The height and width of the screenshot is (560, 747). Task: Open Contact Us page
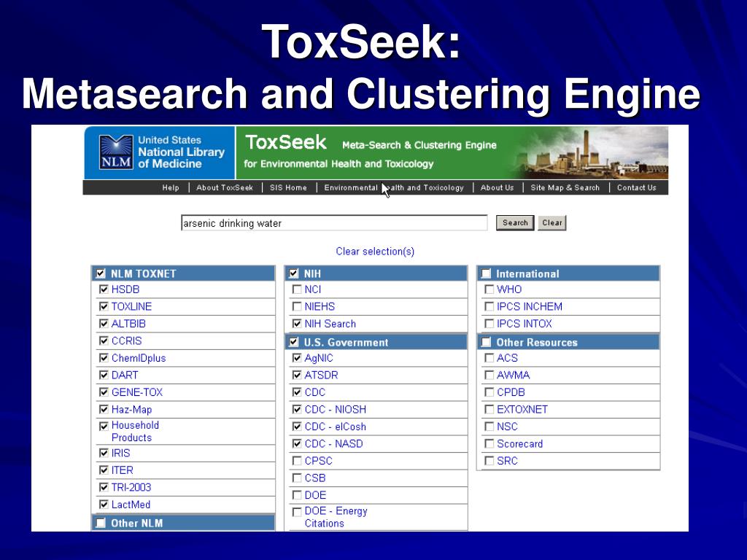(636, 187)
